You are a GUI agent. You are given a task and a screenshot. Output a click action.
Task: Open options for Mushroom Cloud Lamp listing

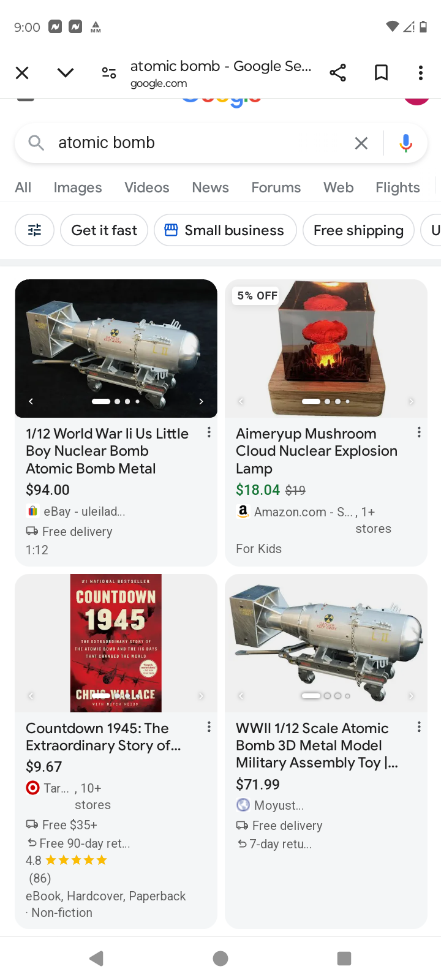click(x=419, y=432)
